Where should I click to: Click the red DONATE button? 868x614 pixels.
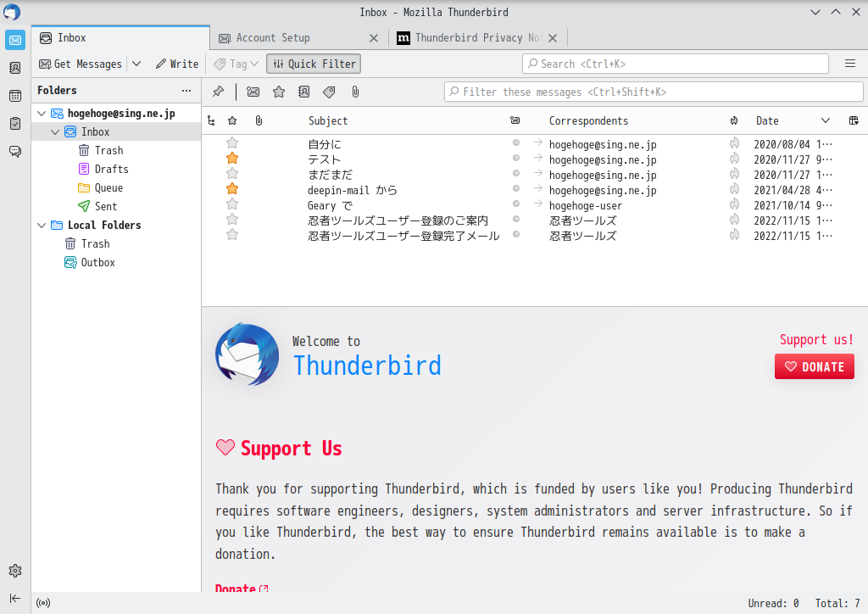click(x=815, y=366)
